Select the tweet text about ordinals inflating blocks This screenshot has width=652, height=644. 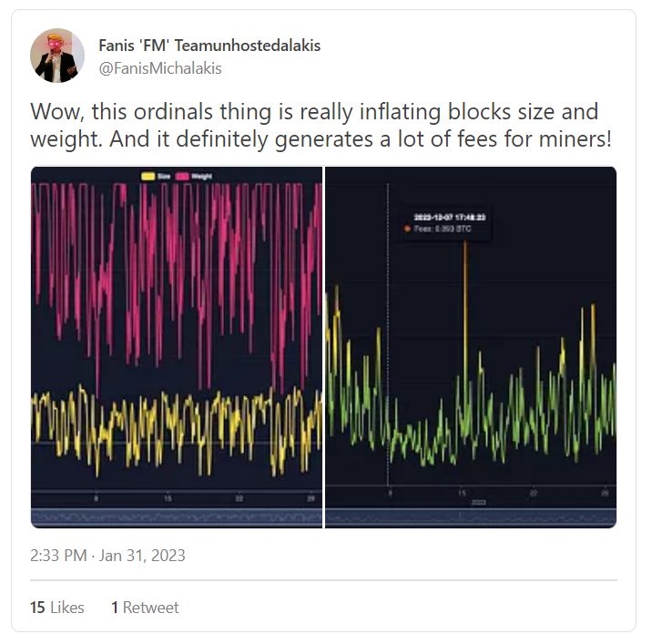click(x=321, y=125)
